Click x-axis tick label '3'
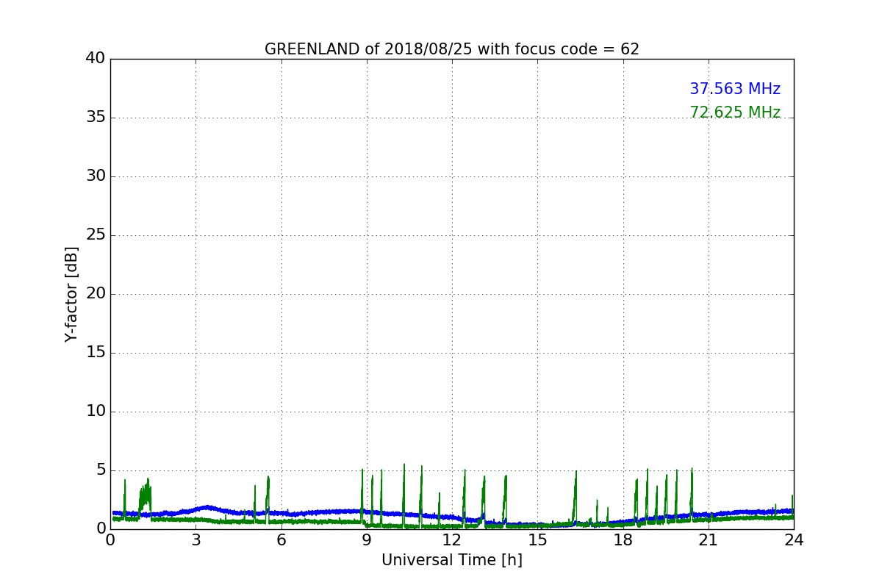 coord(196,540)
